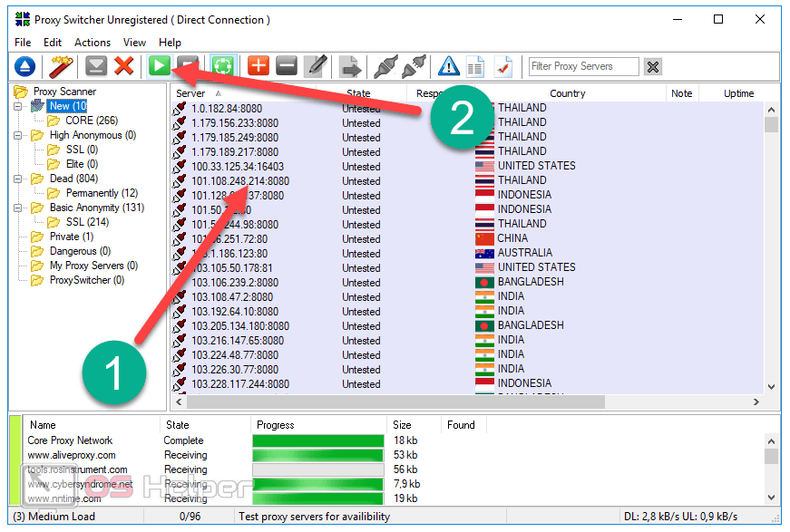
Task: Open the Actions menu
Action: coord(93,43)
